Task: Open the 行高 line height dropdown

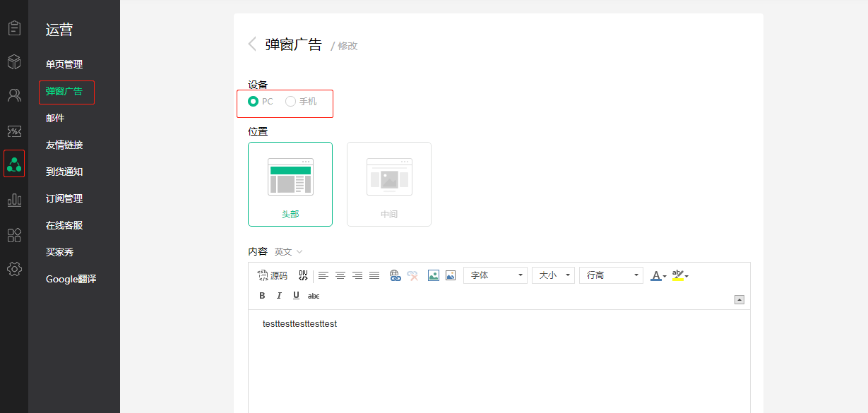Action: point(611,275)
